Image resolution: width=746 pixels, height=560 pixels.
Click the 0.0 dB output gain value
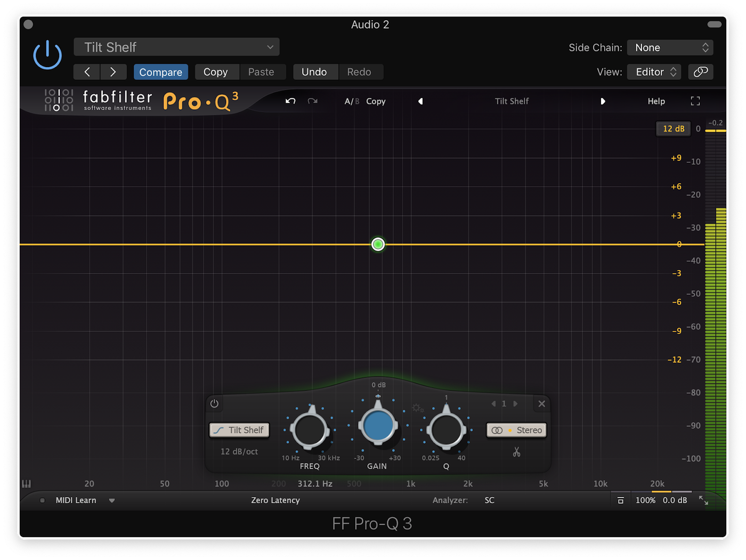coord(675,500)
